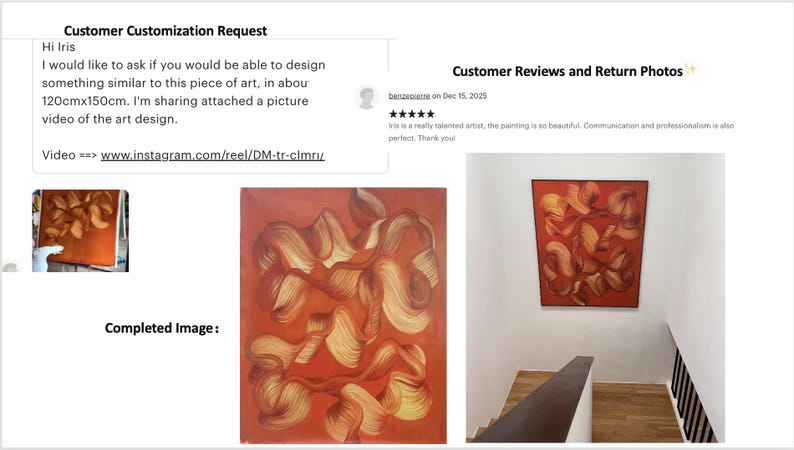794x450 pixels.
Task: Click the first star of the rating
Action: coord(393,114)
